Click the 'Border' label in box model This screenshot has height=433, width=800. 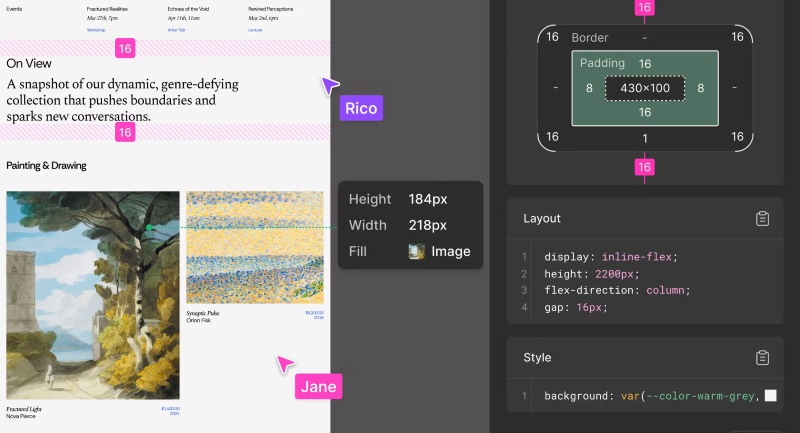590,38
